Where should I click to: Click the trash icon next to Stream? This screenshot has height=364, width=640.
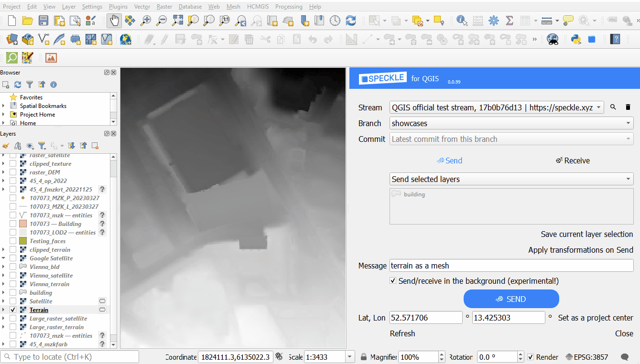pyautogui.click(x=628, y=107)
